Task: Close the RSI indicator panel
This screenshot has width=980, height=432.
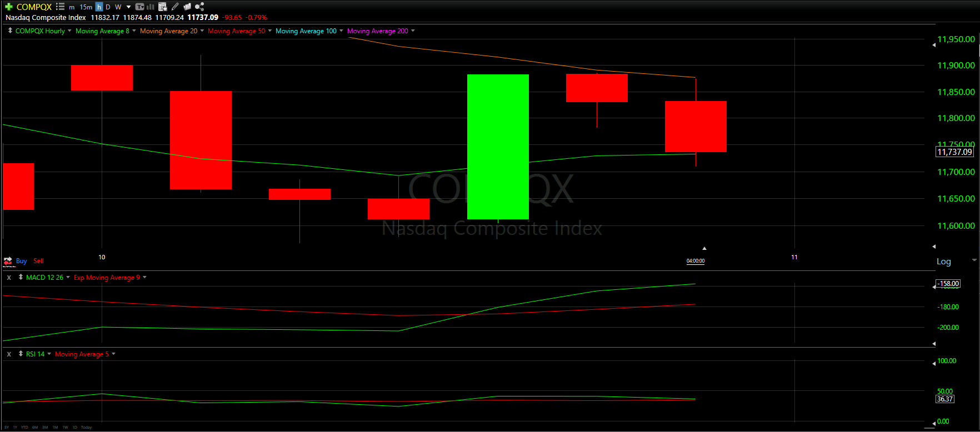Action: [9, 354]
